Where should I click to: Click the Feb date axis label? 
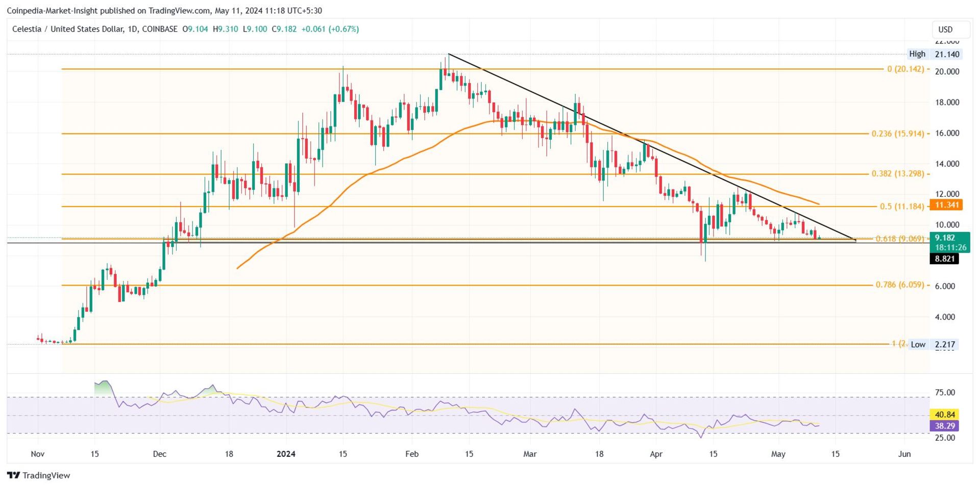pos(411,454)
